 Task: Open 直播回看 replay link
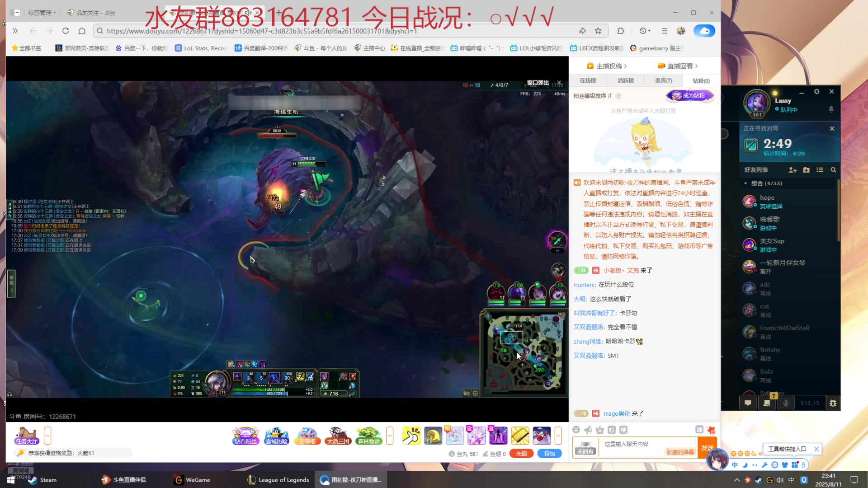point(678,66)
